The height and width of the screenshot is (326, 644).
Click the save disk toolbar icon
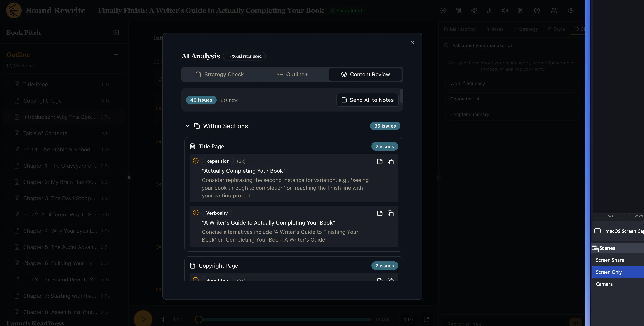point(520,10)
